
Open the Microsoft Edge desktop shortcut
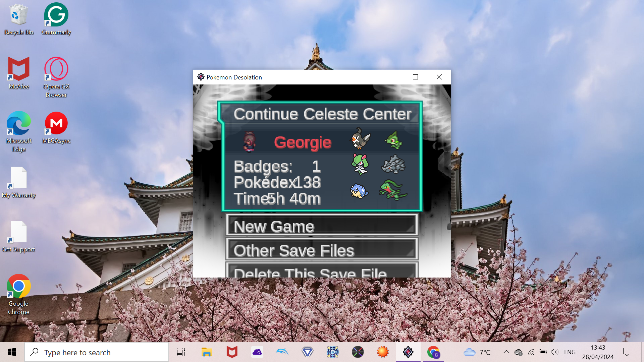[19, 132]
